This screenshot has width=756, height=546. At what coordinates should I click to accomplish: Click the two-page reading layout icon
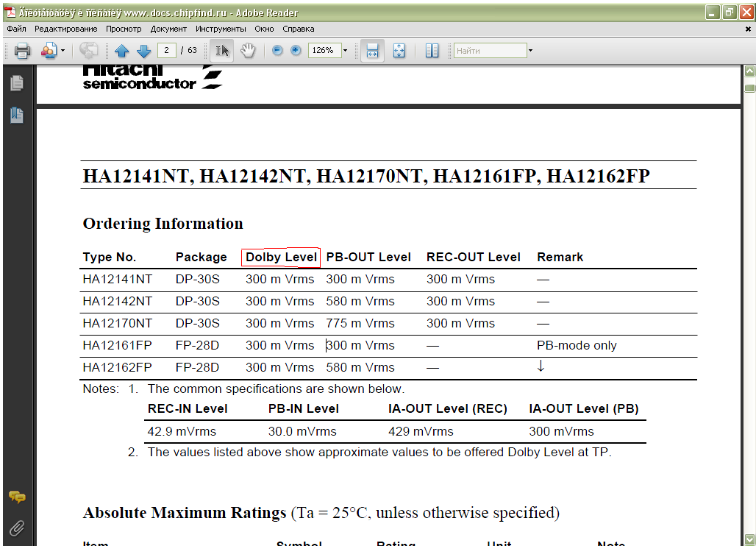pos(432,51)
